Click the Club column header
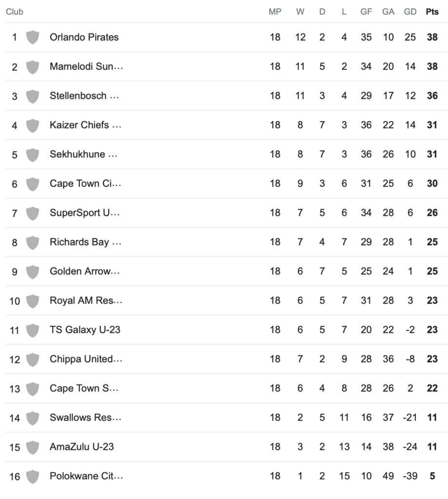Screen dimensions: 448x499 coord(15,12)
